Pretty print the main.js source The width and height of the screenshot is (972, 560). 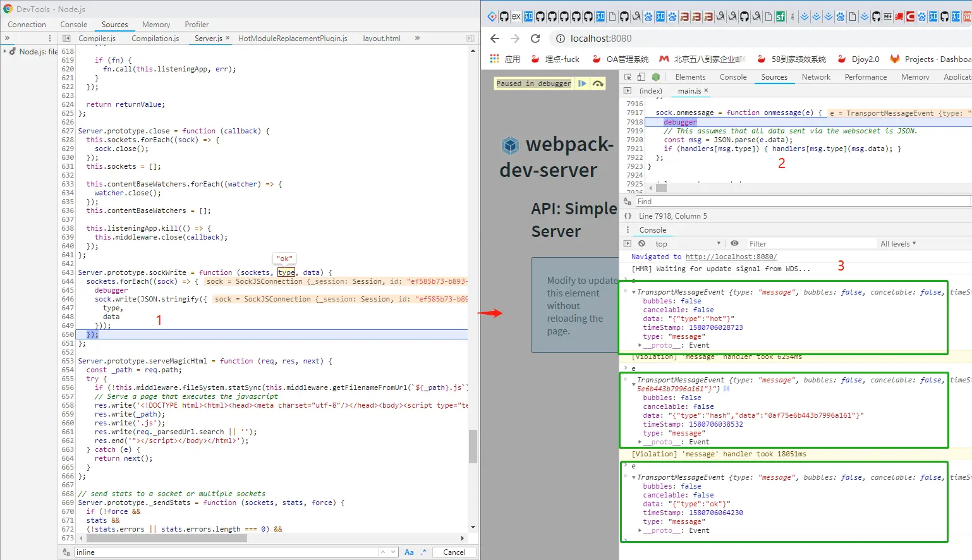[628, 216]
